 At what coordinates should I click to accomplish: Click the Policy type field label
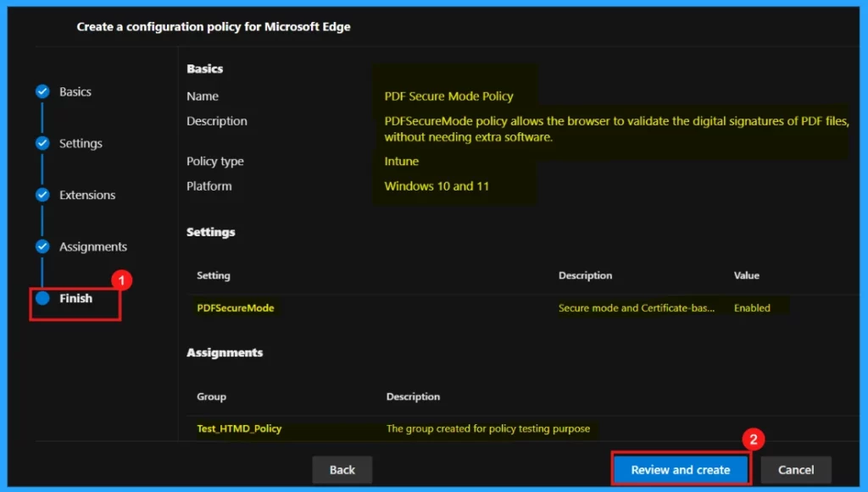tap(214, 162)
